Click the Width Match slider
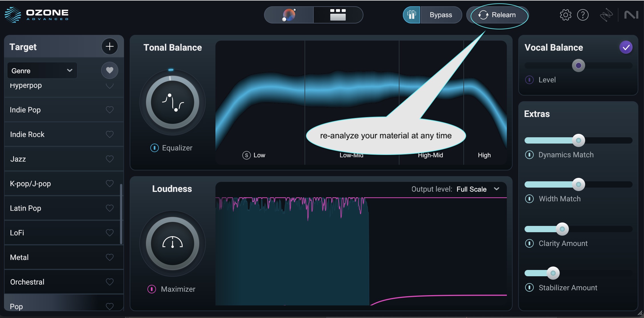The image size is (644, 318). coord(578,184)
